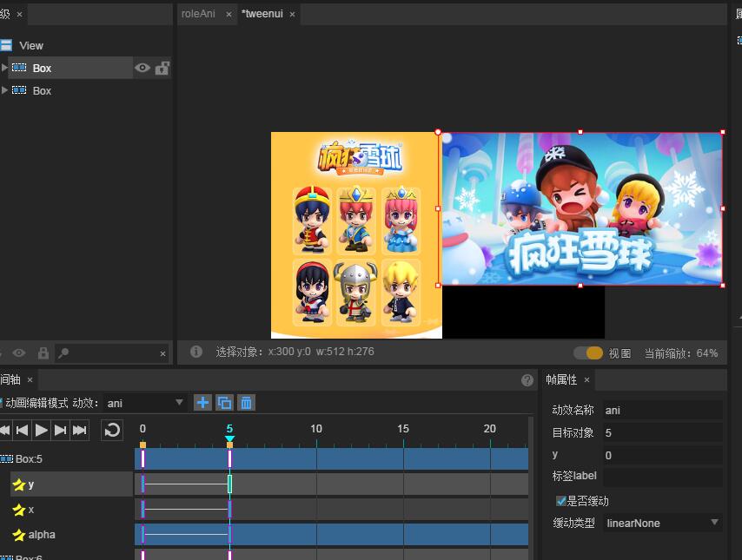Expand the first Box tree node
Screen dimensions: 742x560
coord(4,68)
